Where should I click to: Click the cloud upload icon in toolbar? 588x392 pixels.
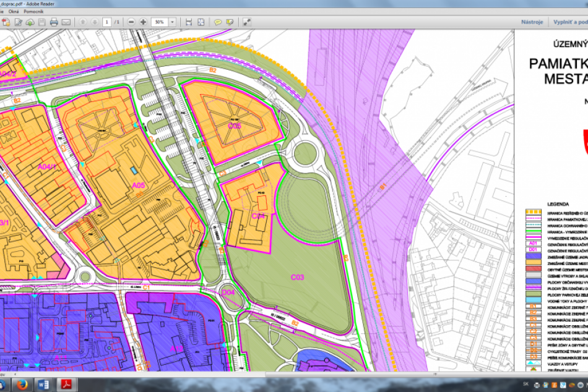[30, 22]
